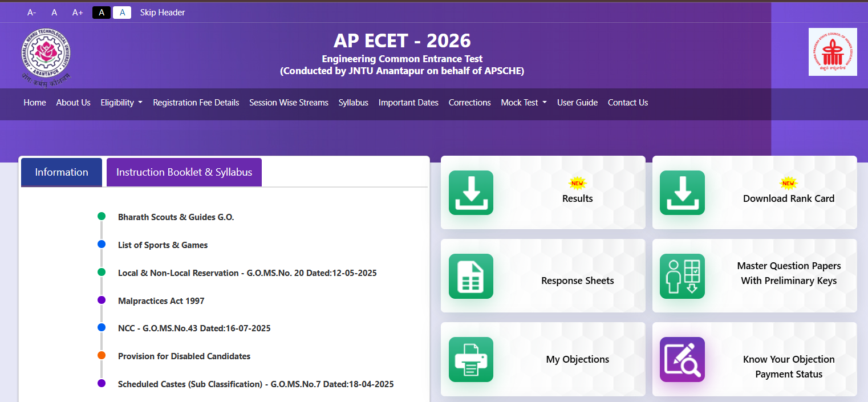This screenshot has height=402, width=868.
Task: Open Local & Non-Local Reservation G.O. link
Action: pos(248,273)
